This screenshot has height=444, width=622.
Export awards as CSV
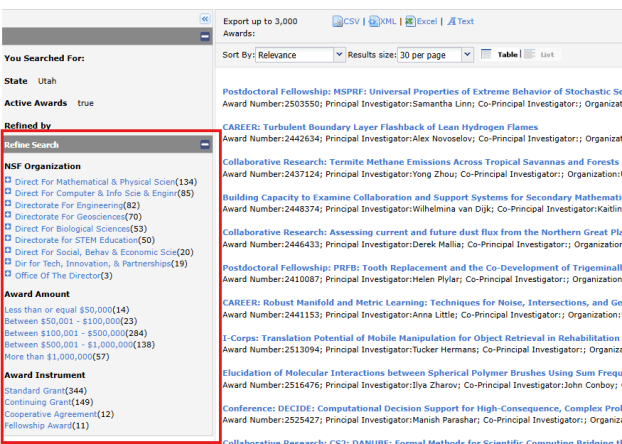click(346, 21)
